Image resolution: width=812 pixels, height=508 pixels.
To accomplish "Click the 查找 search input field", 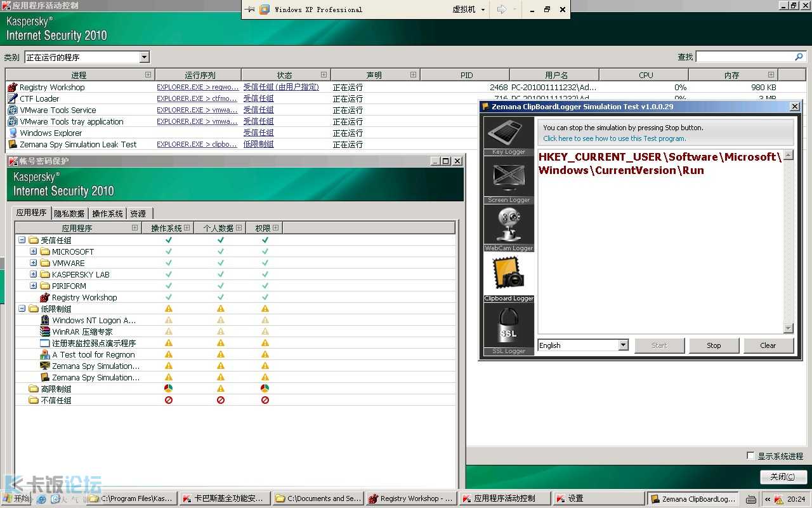I will (x=744, y=57).
